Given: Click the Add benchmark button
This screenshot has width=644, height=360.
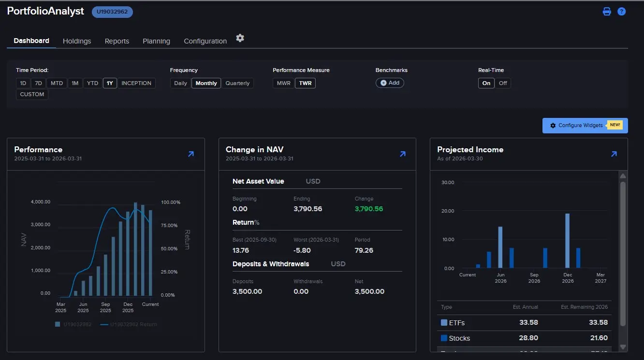Looking at the screenshot, I should (x=390, y=83).
